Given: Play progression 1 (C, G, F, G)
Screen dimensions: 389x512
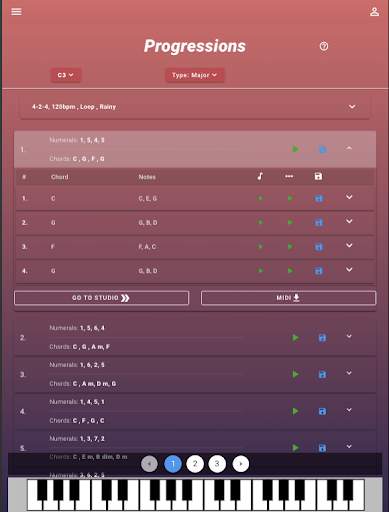Looking at the screenshot, I should click(x=295, y=149).
